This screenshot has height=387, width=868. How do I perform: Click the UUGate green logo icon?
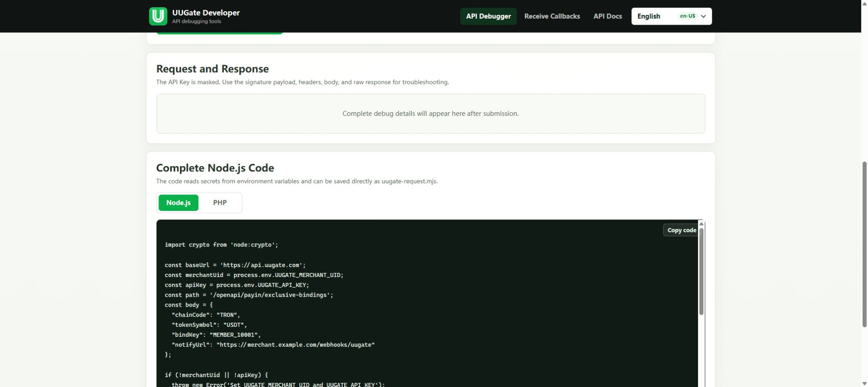coord(158,16)
